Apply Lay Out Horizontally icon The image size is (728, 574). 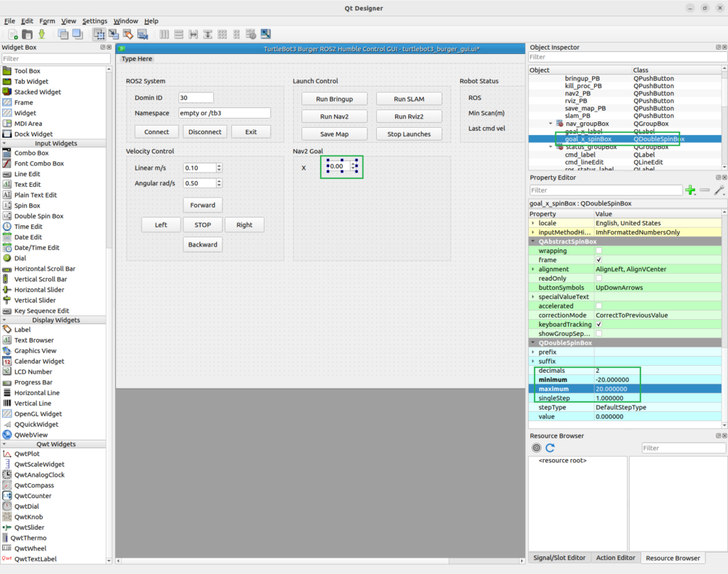point(164,34)
